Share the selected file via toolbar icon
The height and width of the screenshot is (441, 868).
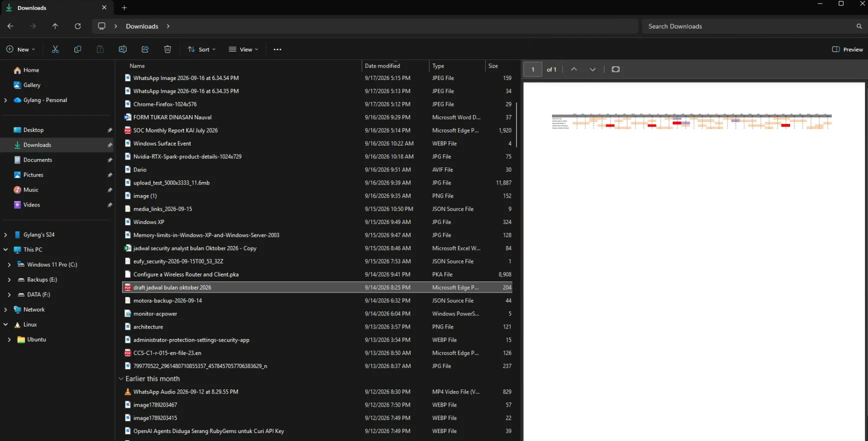point(145,49)
